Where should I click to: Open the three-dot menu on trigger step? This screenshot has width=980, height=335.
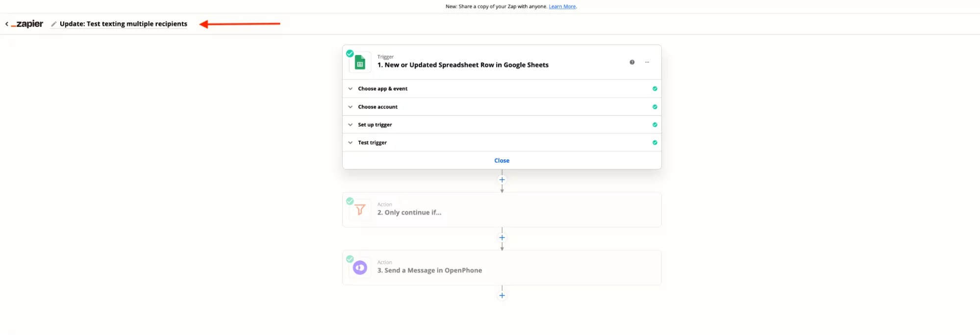point(647,62)
